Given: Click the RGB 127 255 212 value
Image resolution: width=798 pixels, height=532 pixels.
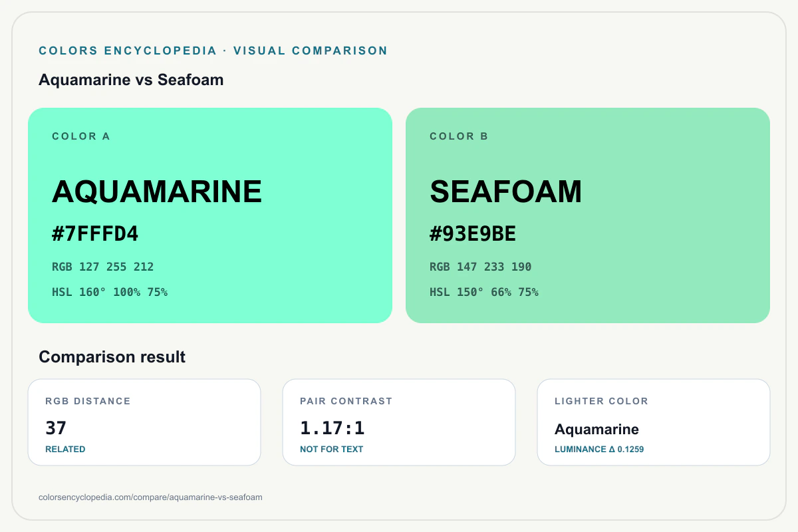Looking at the screenshot, I should point(103,267).
